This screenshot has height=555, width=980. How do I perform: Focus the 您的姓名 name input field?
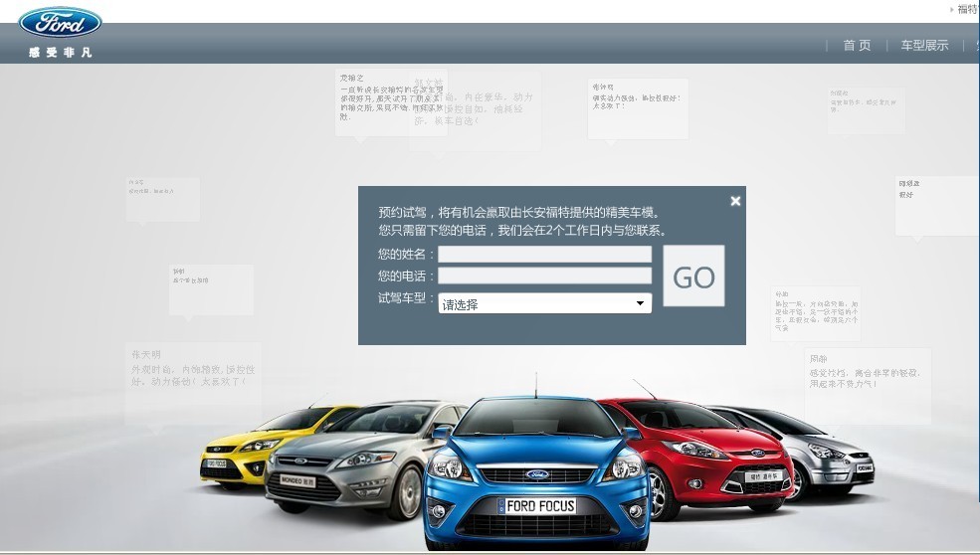(544, 254)
